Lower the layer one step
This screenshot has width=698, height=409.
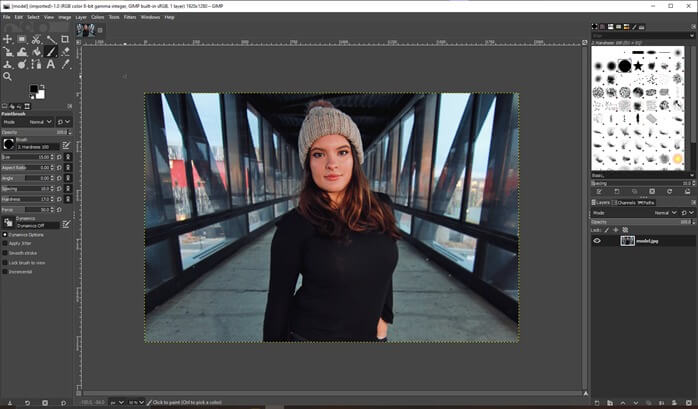point(636,403)
